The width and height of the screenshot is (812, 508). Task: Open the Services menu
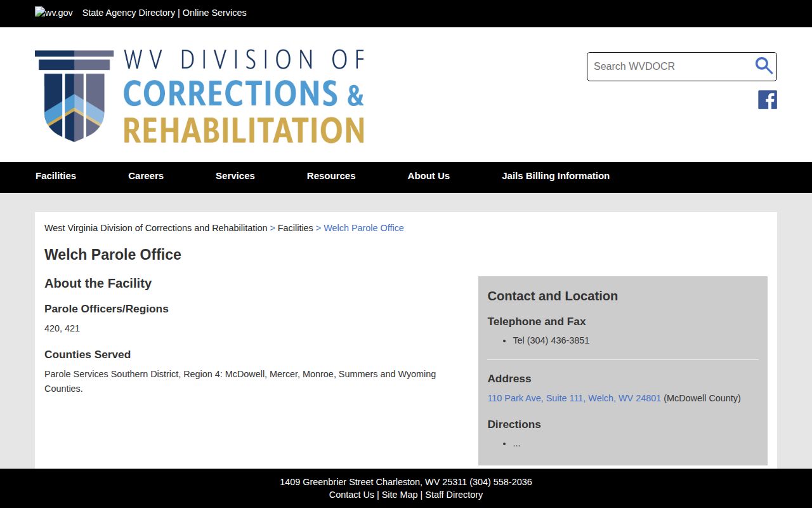pos(235,176)
